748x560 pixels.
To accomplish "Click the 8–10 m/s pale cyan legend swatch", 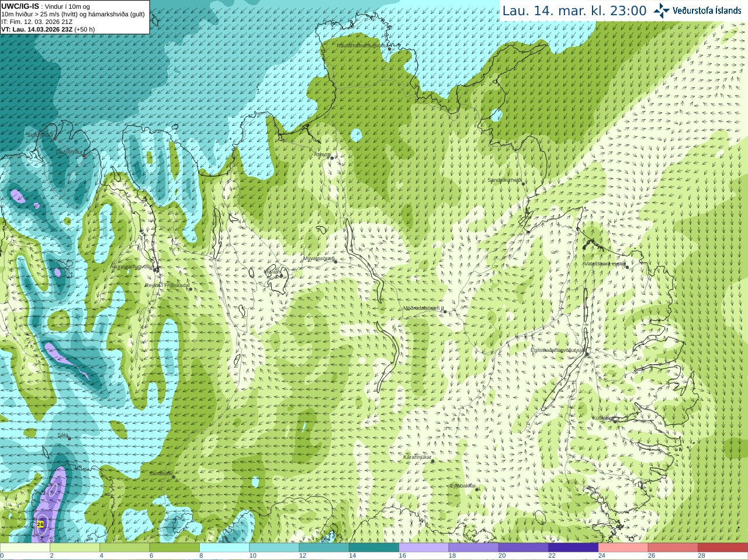I will coord(224,548).
